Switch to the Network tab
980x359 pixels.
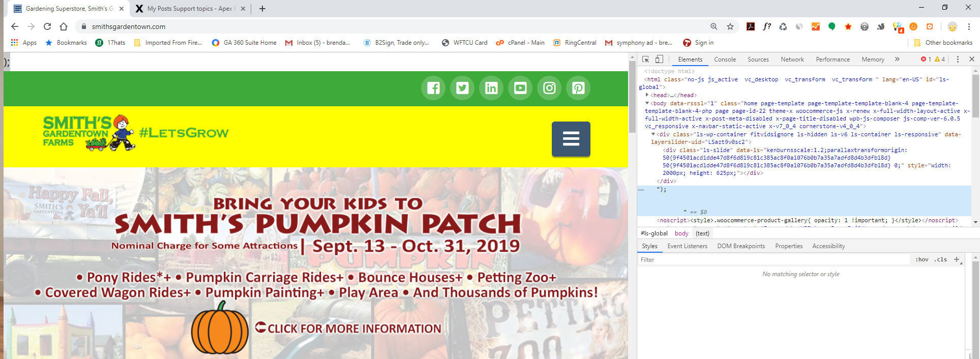tap(792, 59)
